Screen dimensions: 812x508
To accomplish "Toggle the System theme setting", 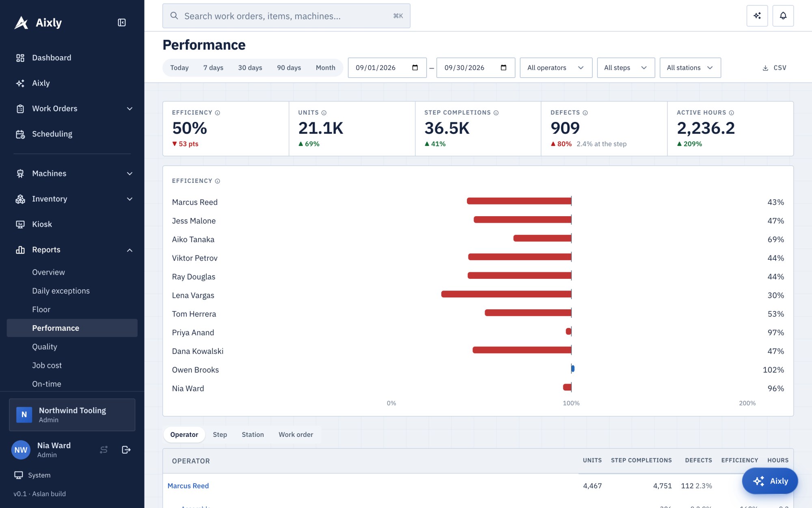I will 32,475.
